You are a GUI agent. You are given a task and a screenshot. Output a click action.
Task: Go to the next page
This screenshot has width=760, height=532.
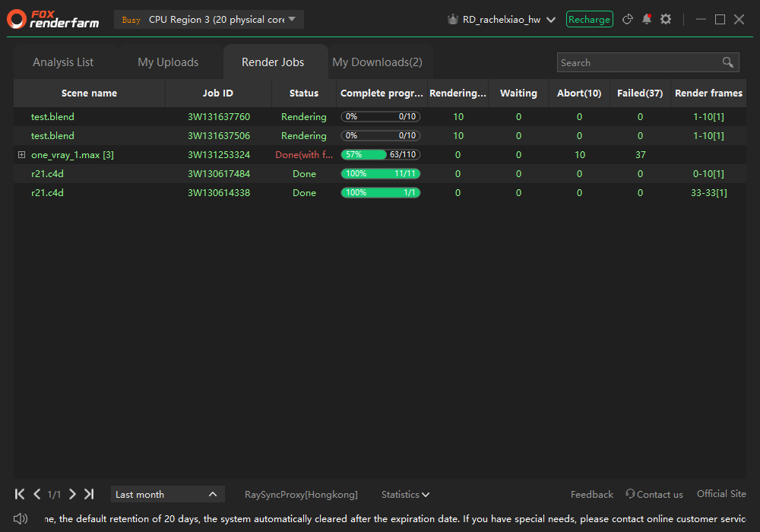click(x=72, y=494)
